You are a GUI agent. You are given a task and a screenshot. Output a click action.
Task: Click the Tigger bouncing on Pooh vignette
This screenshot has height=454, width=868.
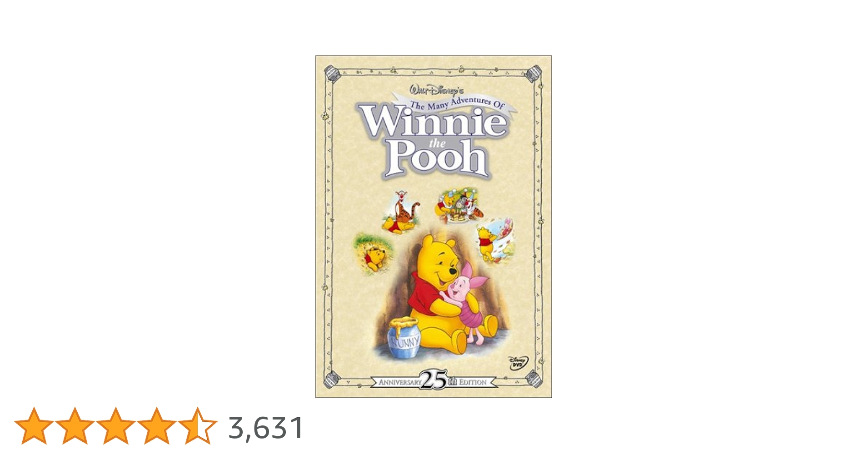pyautogui.click(x=401, y=212)
